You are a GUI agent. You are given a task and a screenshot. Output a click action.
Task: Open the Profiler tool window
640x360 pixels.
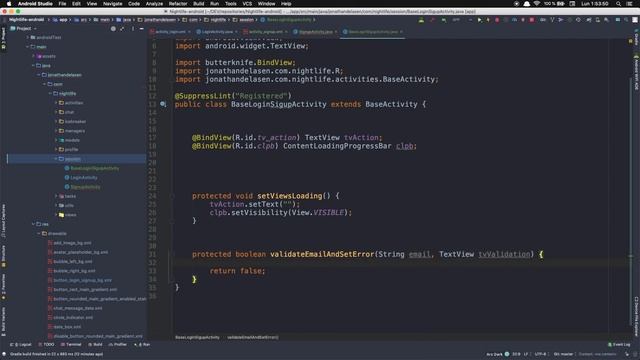tap(118, 344)
